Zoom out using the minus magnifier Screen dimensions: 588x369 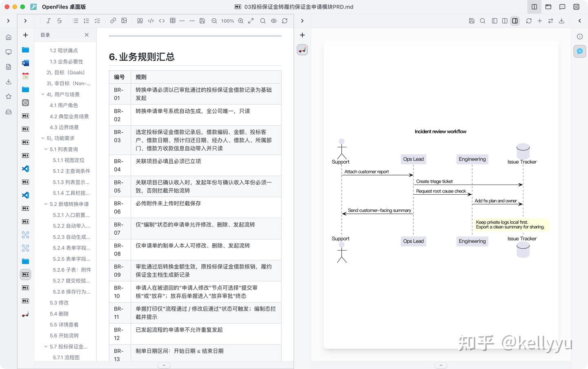(214, 21)
